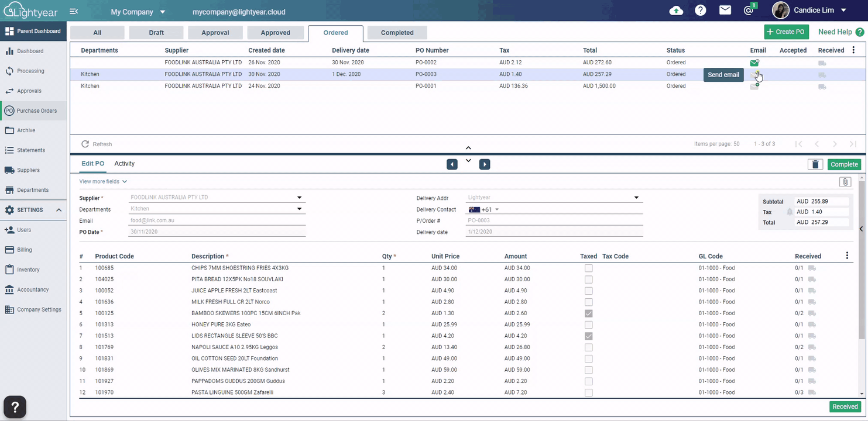
Task: Click the Email input field
Action: pos(217,221)
